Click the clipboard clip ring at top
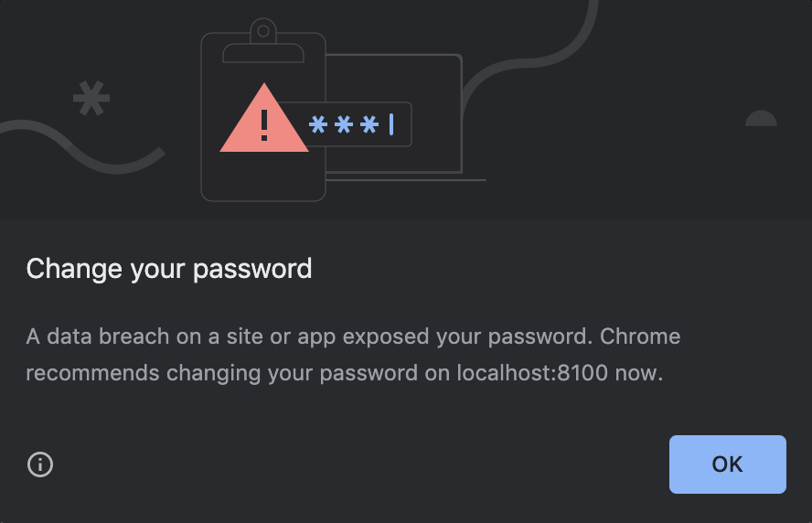812x523 pixels. point(263,31)
